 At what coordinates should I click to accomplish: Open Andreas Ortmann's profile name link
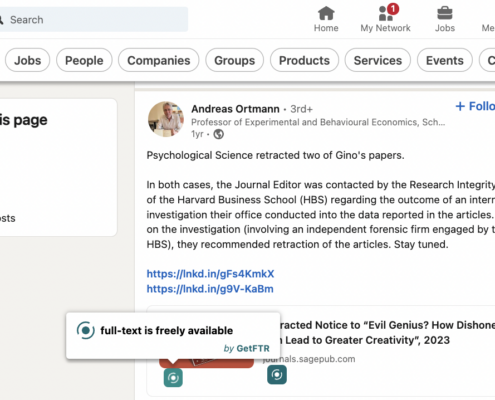pos(235,109)
